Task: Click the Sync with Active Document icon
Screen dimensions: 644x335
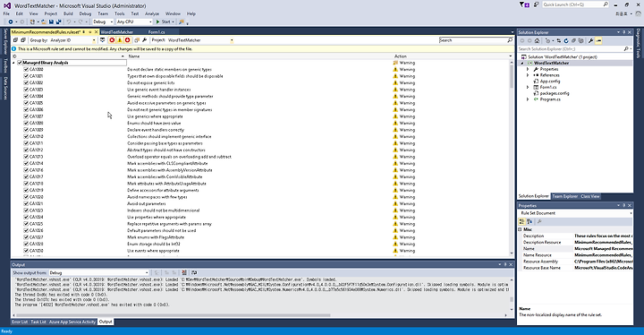Action: point(559,40)
